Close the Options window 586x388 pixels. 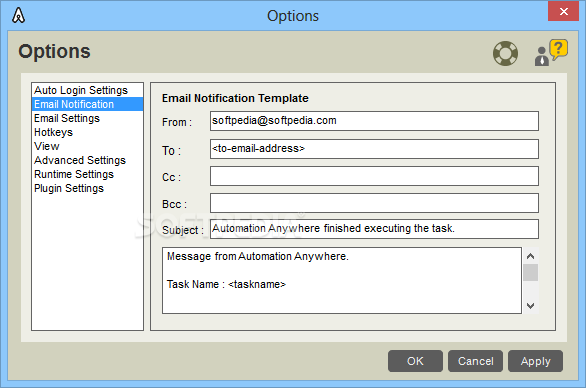(x=564, y=11)
